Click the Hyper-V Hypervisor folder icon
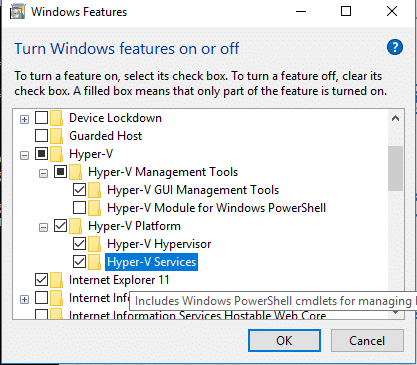The height and width of the screenshot is (365, 417). click(x=95, y=244)
